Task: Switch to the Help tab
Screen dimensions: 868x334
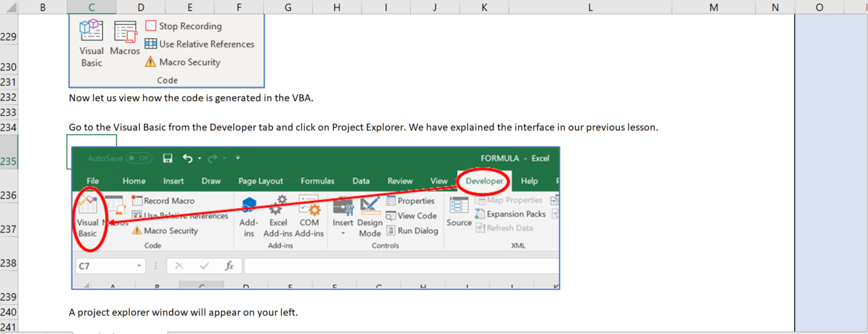Action: point(530,181)
